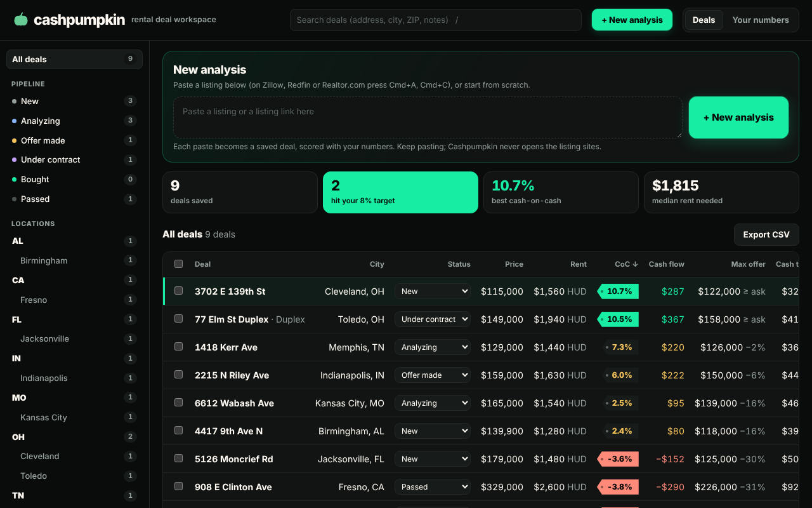Open the Offer made status dropdown

click(x=433, y=375)
